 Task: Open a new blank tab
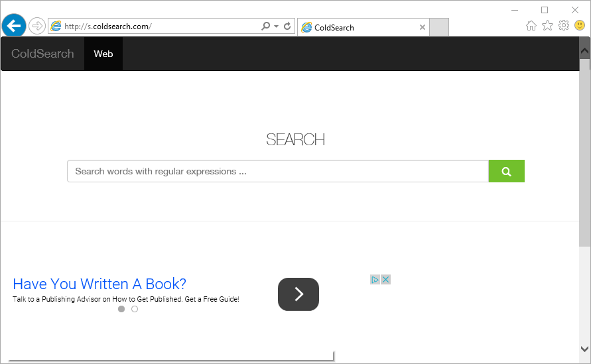(439, 27)
